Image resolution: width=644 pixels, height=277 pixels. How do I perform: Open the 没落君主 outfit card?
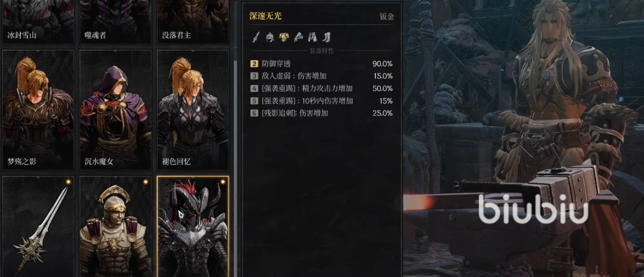tap(193, 22)
